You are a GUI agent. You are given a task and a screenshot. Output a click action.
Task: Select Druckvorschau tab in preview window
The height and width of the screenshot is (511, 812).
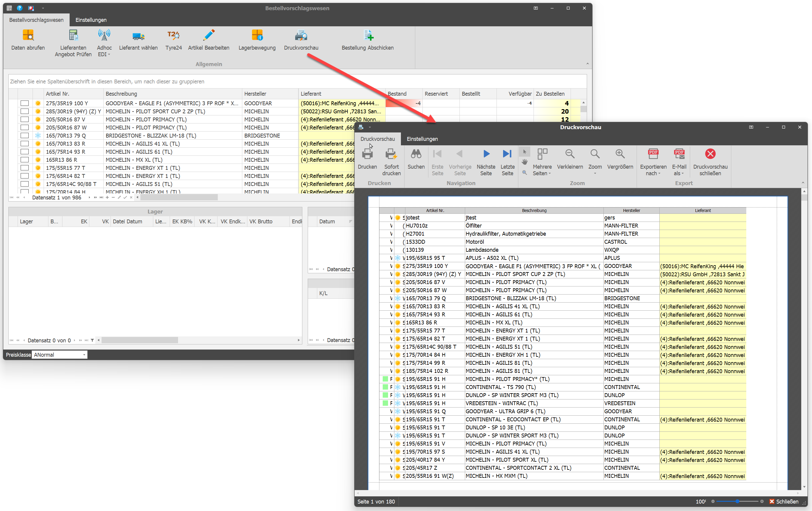pos(378,139)
